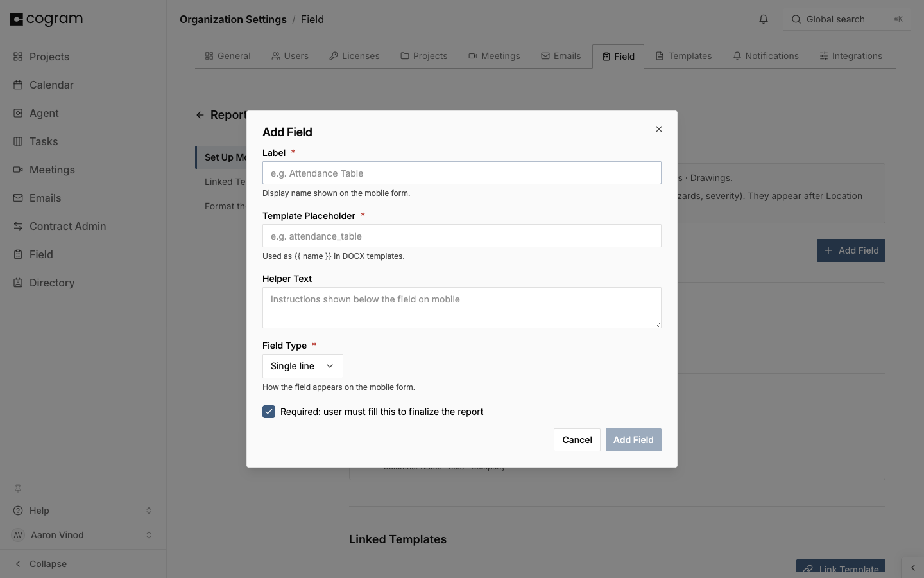Screen dimensions: 924x578
Task: Click the Helper Text resize handle
Action: tap(658, 324)
